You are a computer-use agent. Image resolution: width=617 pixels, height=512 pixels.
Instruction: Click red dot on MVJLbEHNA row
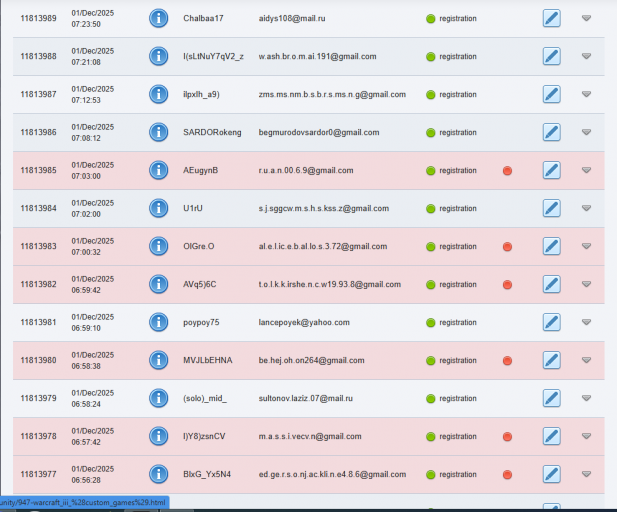(508, 360)
